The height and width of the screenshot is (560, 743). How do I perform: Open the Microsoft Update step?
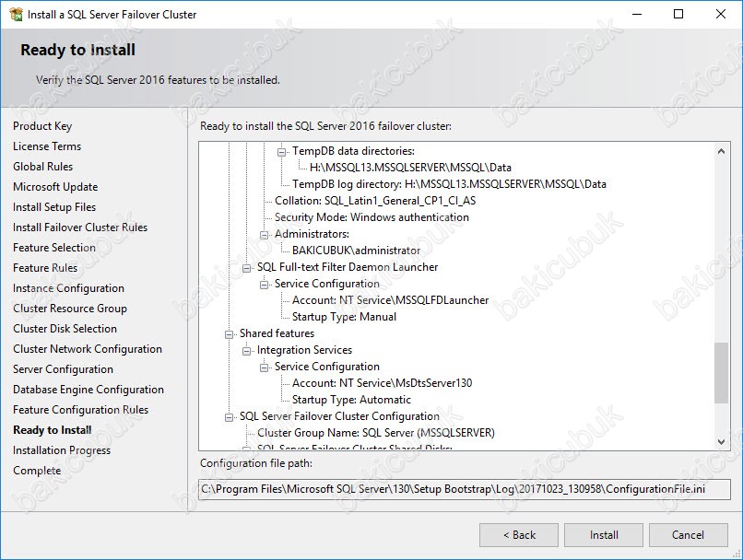tap(55, 187)
